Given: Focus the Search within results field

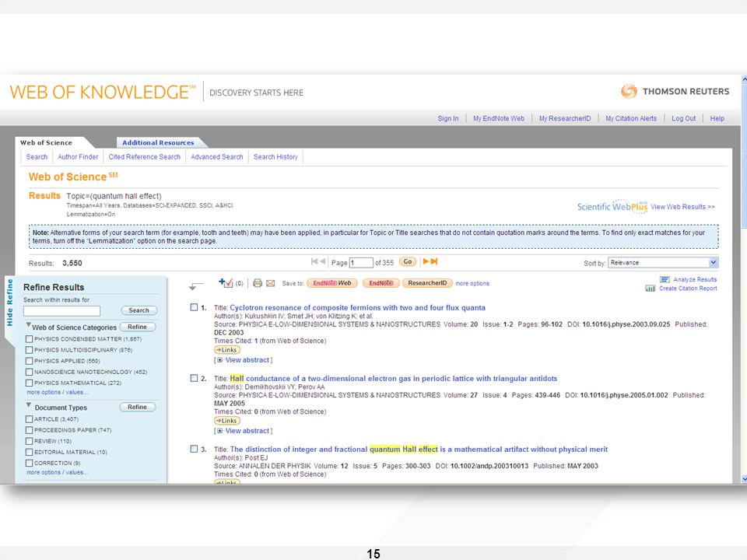Looking at the screenshot, I should pos(62,311).
